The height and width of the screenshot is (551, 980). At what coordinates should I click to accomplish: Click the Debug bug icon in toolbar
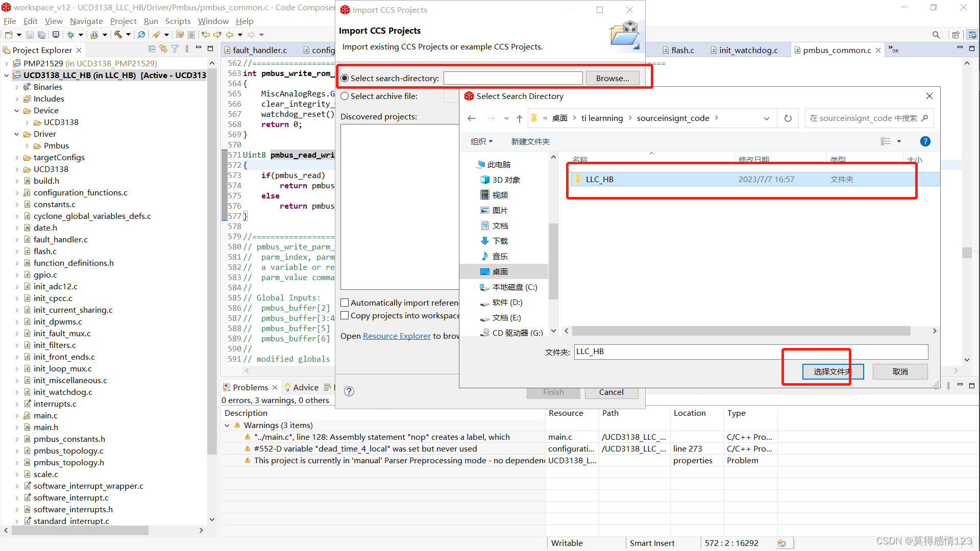click(x=70, y=35)
